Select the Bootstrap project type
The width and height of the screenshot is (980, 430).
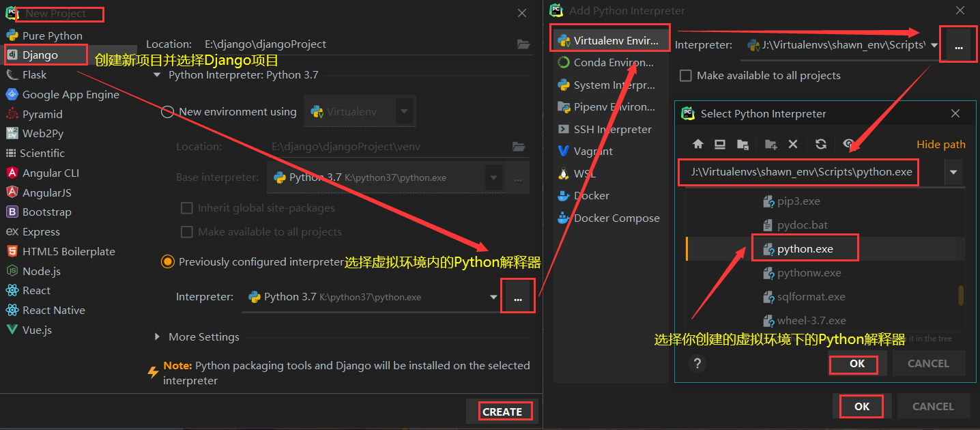pyautogui.click(x=46, y=212)
